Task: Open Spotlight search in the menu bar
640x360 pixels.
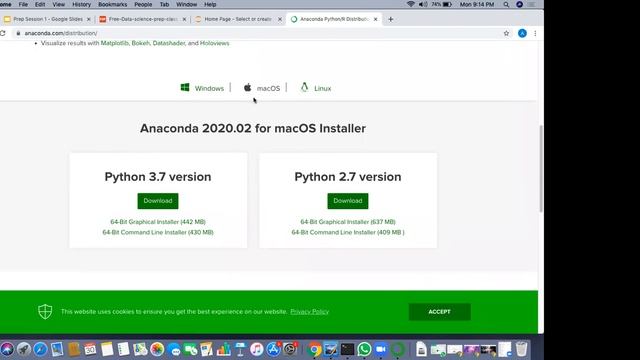Action: [x=506, y=4]
